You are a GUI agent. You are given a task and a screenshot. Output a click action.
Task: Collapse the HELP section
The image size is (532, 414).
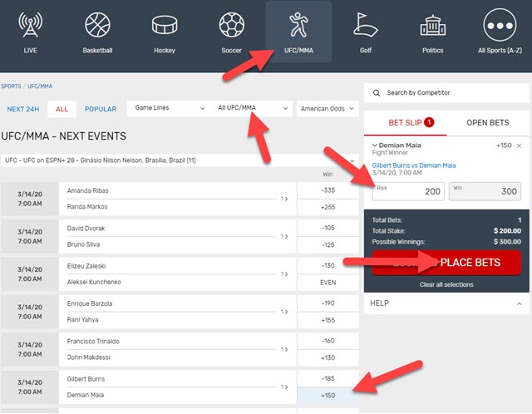click(518, 303)
